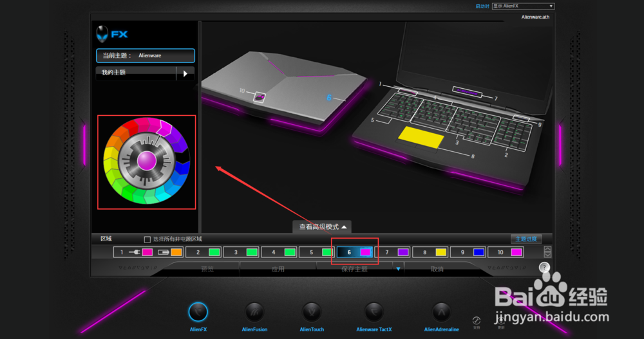
Task: Check 选择所有非电源区域 checkbox
Action: (x=147, y=239)
